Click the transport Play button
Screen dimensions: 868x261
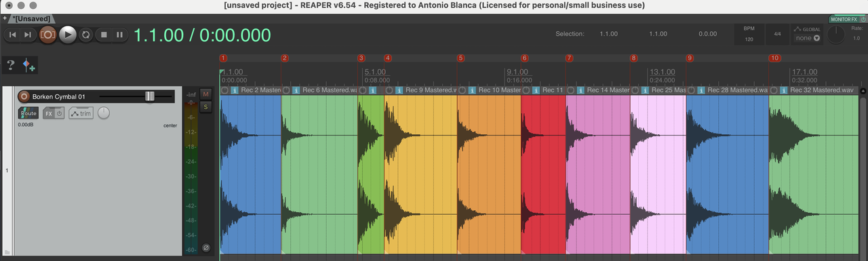click(x=67, y=35)
